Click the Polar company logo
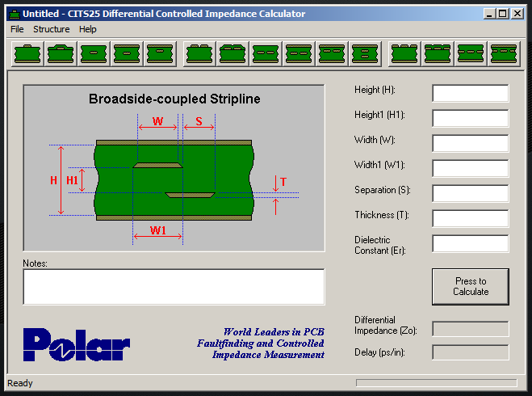 [77, 344]
